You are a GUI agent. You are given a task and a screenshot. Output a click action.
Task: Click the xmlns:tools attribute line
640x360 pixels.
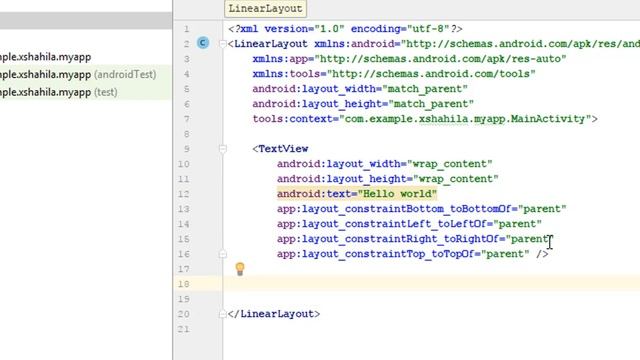tap(394, 74)
